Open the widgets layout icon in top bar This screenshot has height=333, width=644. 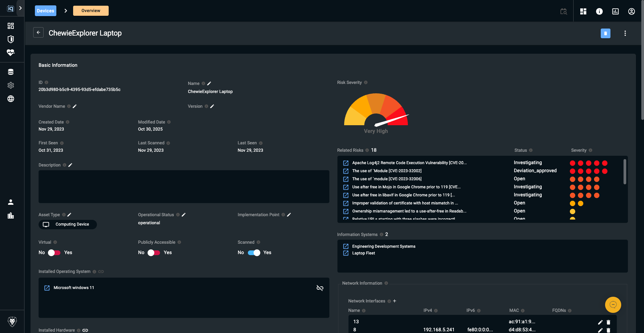pyautogui.click(x=583, y=11)
